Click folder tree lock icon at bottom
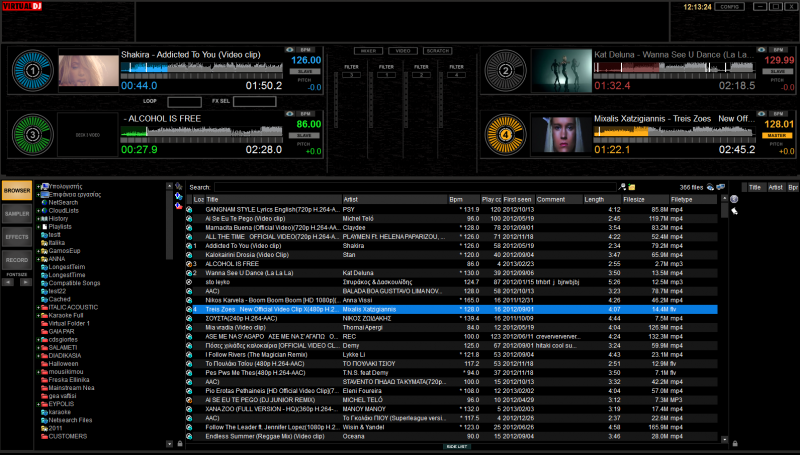 (180, 444)
